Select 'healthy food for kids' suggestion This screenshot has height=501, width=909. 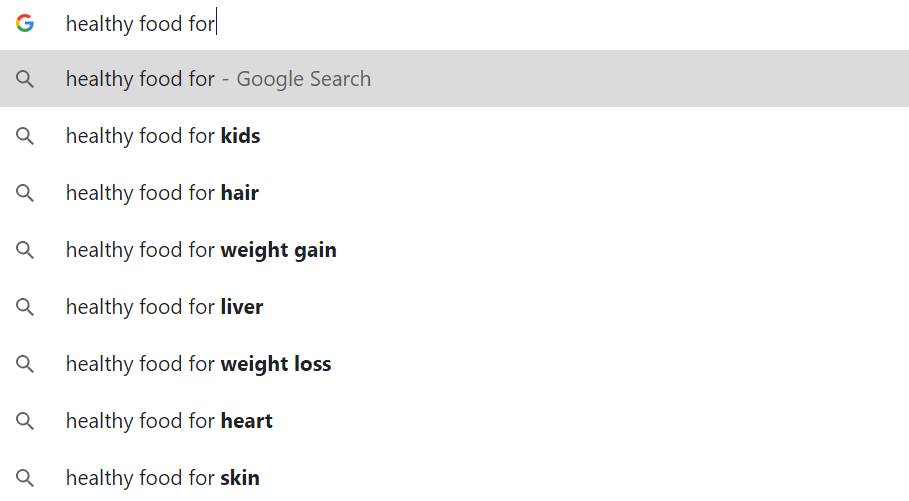pyautogui.click(x=163, y=136)
